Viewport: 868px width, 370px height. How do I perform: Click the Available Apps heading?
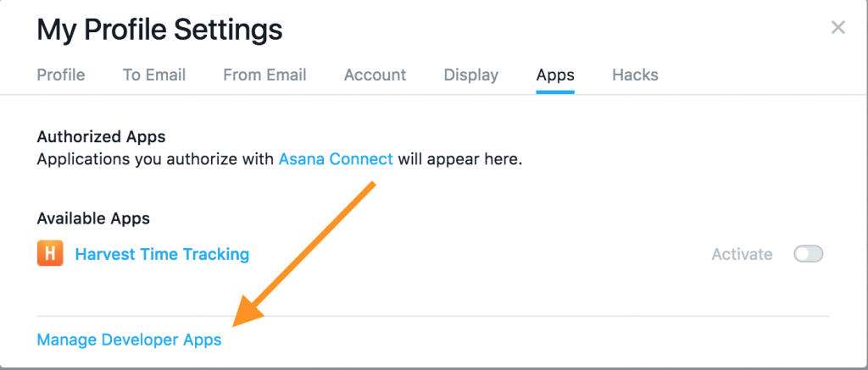(x=93, y=218)
